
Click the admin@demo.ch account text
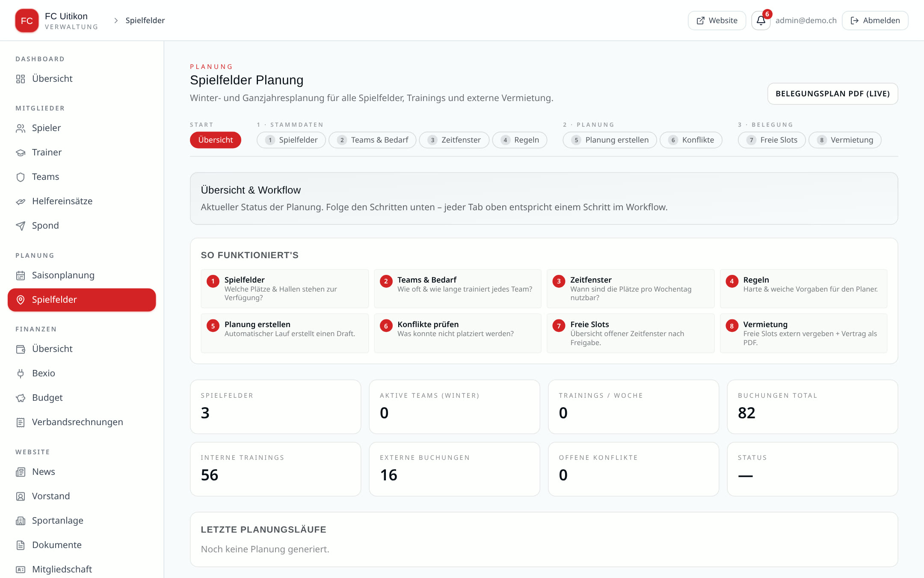[x=806, y=21]
